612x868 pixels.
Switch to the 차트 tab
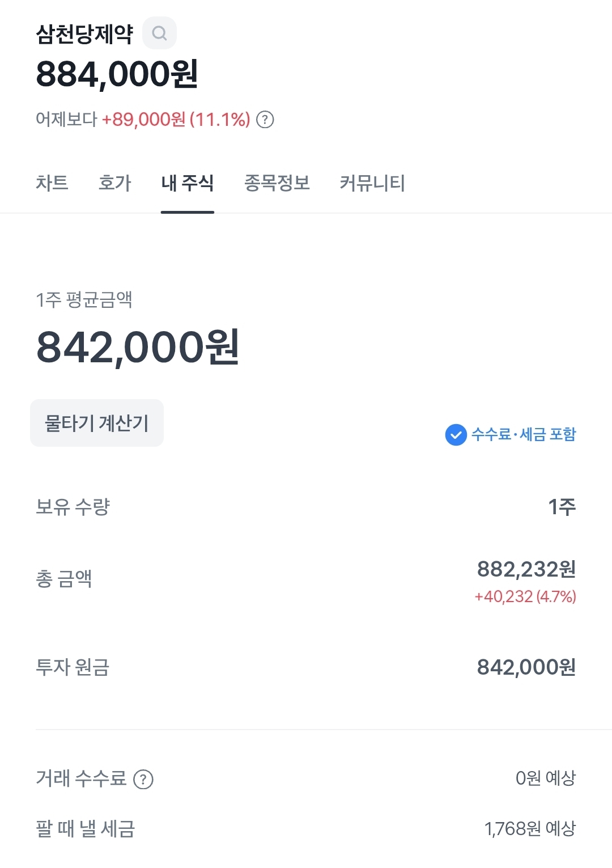pyautogui.click(x=52, y=183)
